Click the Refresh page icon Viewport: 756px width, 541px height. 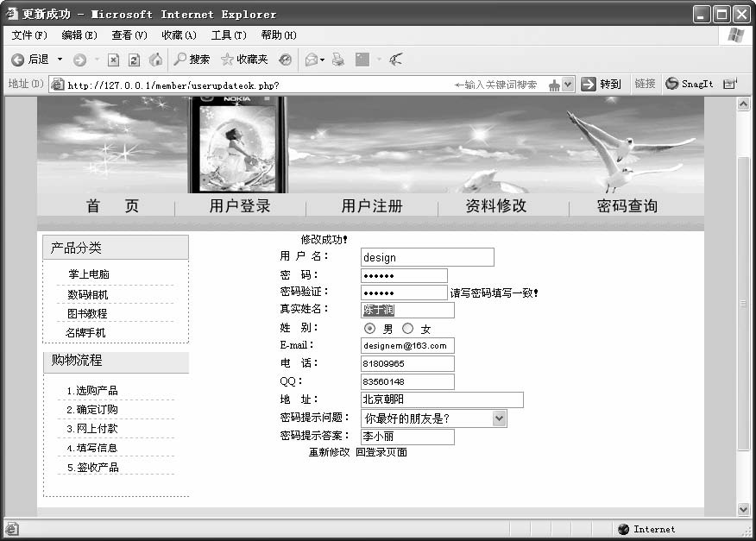point(134,60)
